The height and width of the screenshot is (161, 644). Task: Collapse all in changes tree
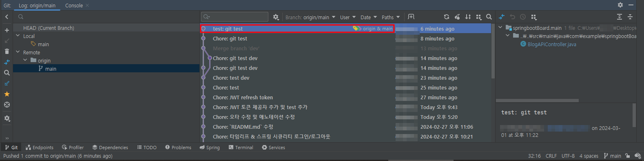tap(630, 17)
